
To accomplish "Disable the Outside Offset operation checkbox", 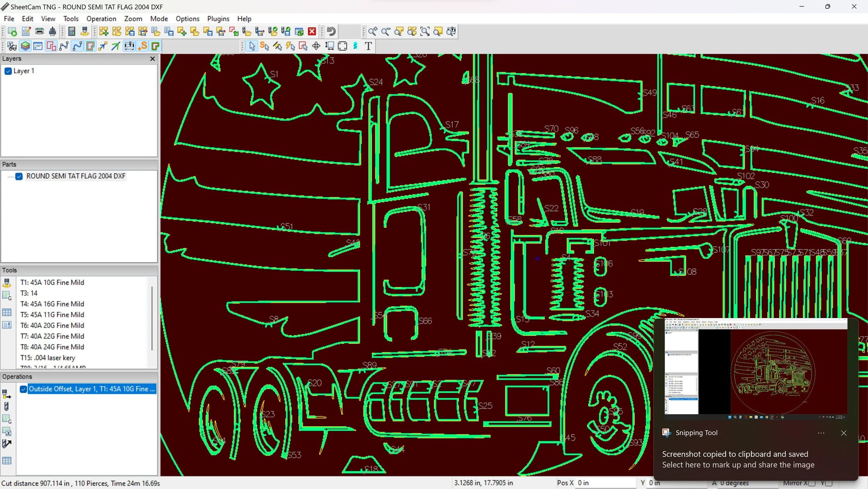I will point(23,389).
